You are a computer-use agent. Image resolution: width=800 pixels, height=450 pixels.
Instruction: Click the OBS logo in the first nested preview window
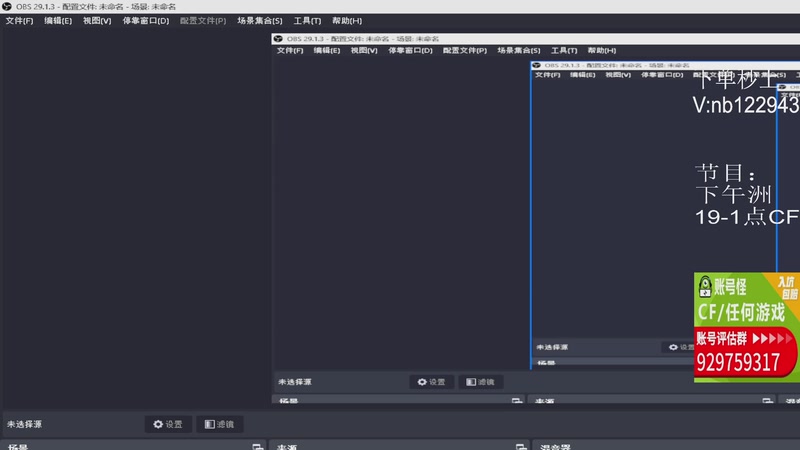(x=278, y=39)
